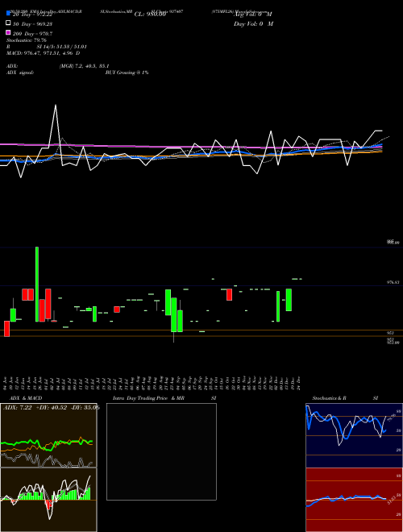This screenshot has width=403, height=532.
Task: Click the 'MACD: 976.47, 971.51, 4.96 D' line
Action: coord(43,53)
